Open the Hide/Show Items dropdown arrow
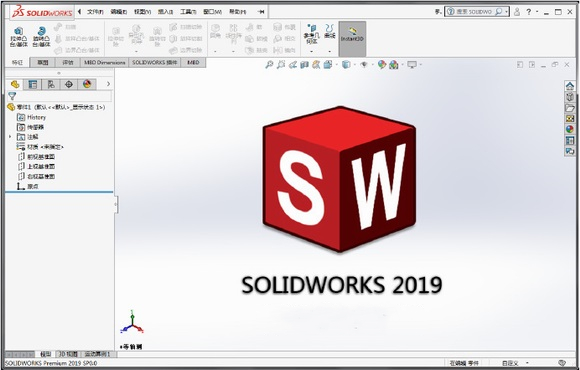This screenshot has width=580, height=370. click(x=372, y=65)
